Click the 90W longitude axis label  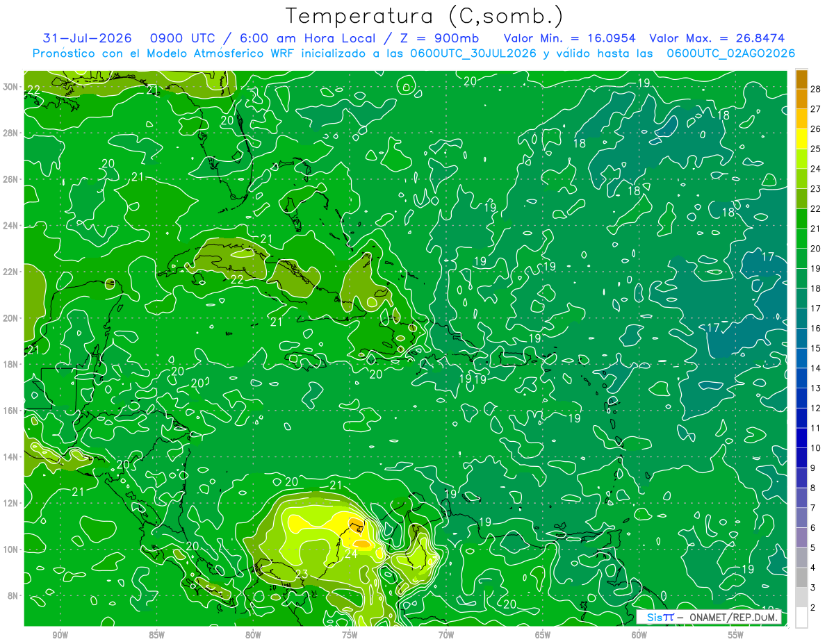pos(60,635)
